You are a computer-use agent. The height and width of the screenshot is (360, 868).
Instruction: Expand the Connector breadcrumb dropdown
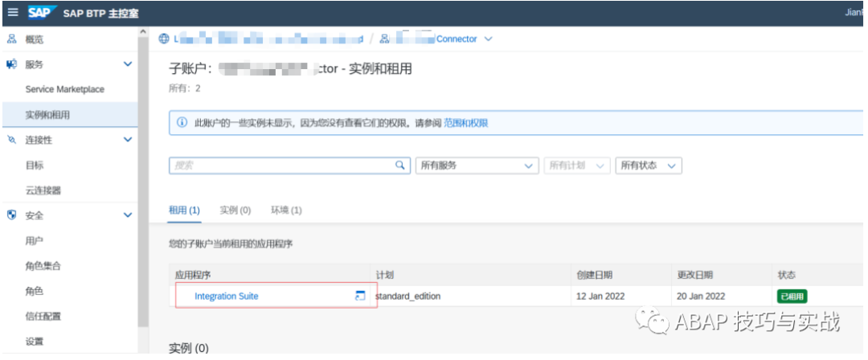[x=488, y=39]
